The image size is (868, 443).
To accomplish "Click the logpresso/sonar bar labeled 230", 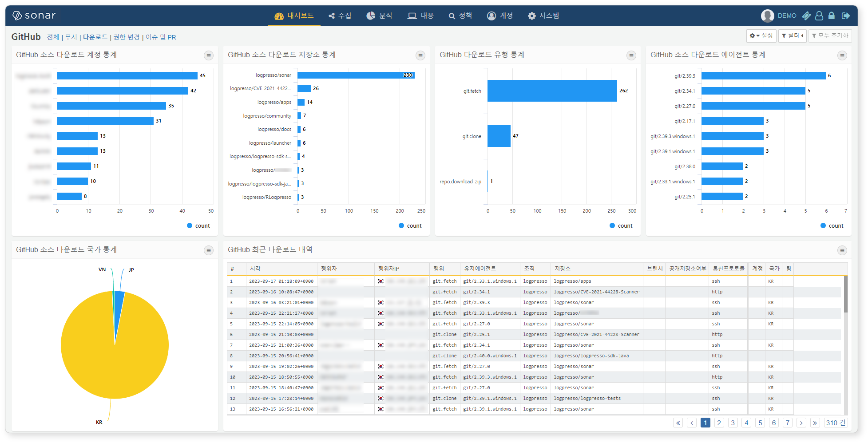I will (x=356, y=75).
